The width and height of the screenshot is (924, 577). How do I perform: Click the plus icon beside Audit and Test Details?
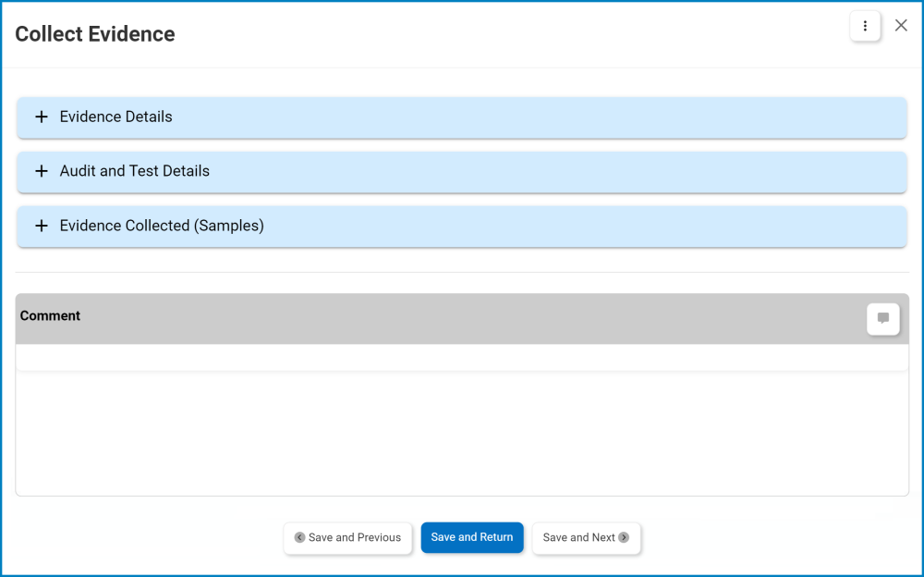coord(41,172)
